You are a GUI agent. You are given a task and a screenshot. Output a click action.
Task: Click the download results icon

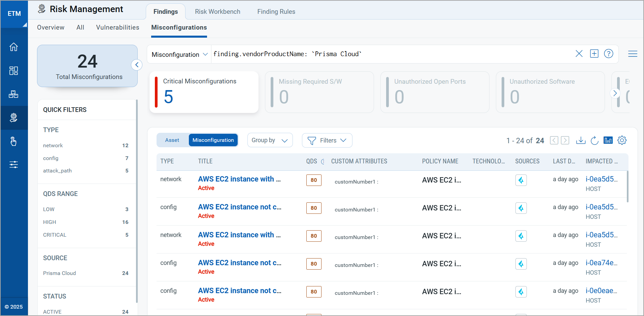coord(581,141)
